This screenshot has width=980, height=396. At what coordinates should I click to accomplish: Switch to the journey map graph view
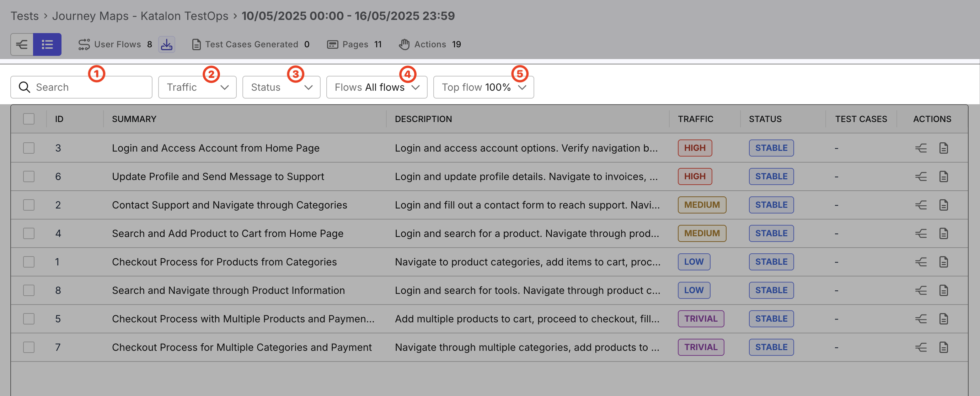click(x=22, y=44)
